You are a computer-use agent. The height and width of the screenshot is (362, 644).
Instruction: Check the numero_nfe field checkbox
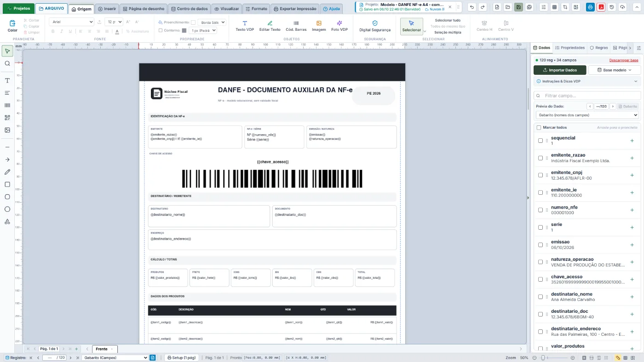pyautogui.click(x=540, y=210)
